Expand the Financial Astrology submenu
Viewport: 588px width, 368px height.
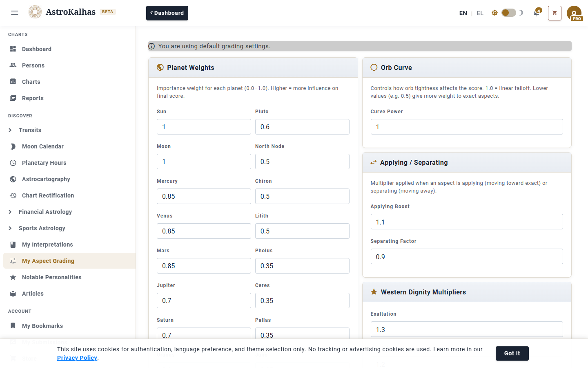[10, 212]
